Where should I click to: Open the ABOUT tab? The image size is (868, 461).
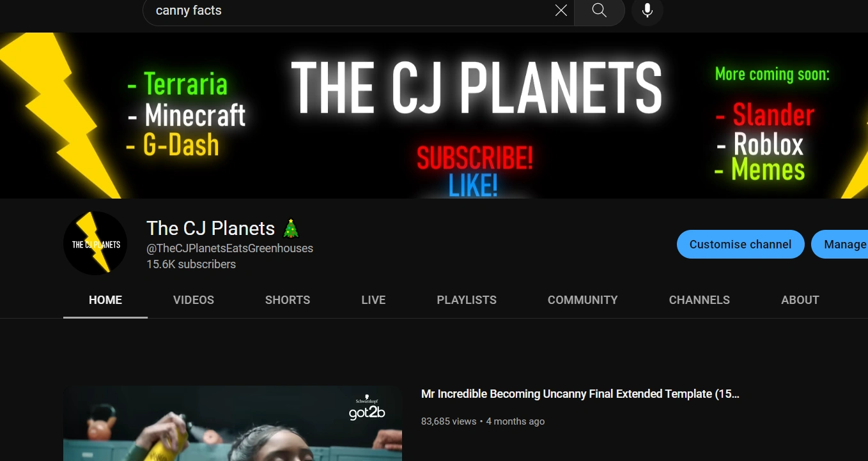coord(800,299)
